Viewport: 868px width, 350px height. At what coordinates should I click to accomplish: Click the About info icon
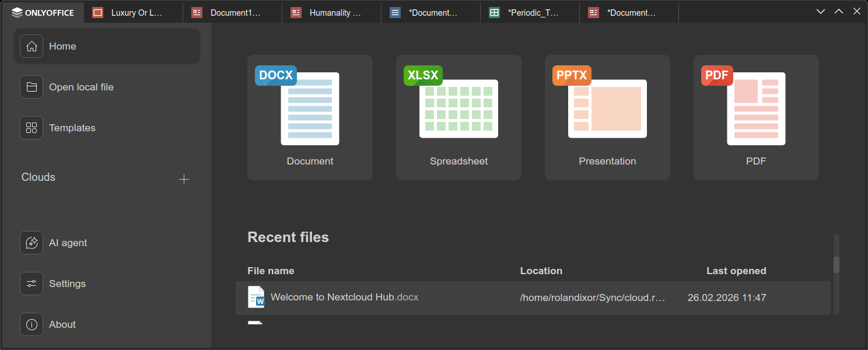coord(31,324)
